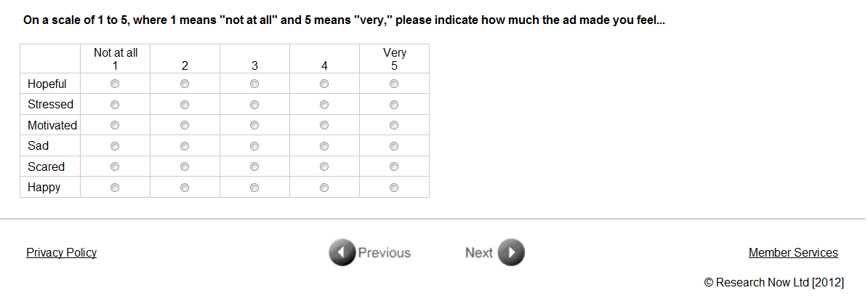The image size is (868, 301).
Task: Open the Member Services link
Action: coord(793,252)
